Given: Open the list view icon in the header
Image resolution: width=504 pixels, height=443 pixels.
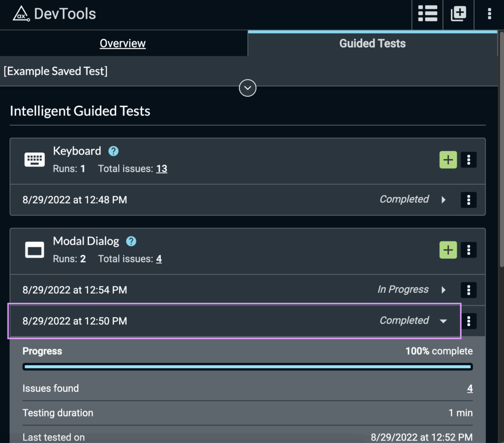Looking at the screenshot, I should coord(427,14).
